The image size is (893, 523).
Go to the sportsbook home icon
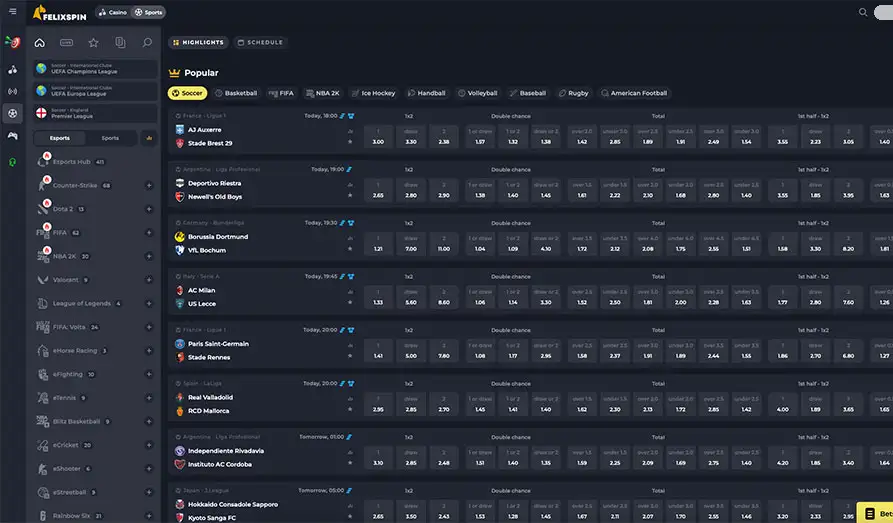tap(39, 43)
